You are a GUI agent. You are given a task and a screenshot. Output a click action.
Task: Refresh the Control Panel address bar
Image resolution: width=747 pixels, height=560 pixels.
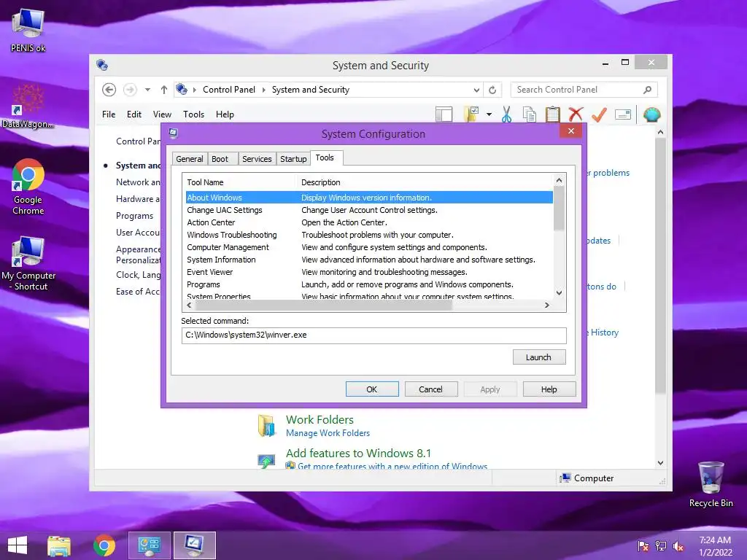tap(492, 90)
